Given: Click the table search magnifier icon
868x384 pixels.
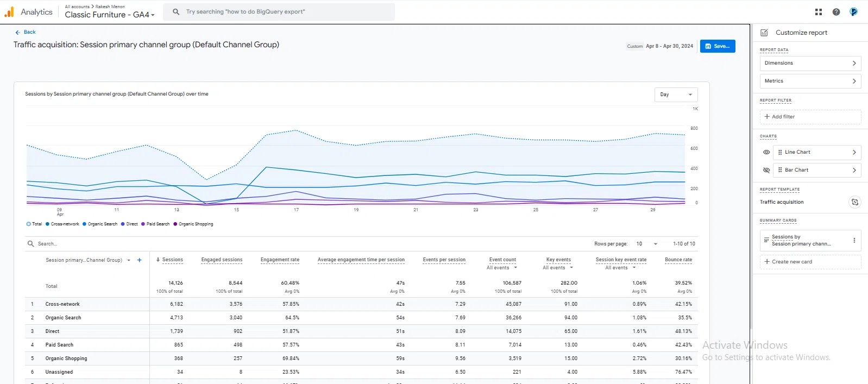Looking at the screenshot, I should [x=31, y=244].
